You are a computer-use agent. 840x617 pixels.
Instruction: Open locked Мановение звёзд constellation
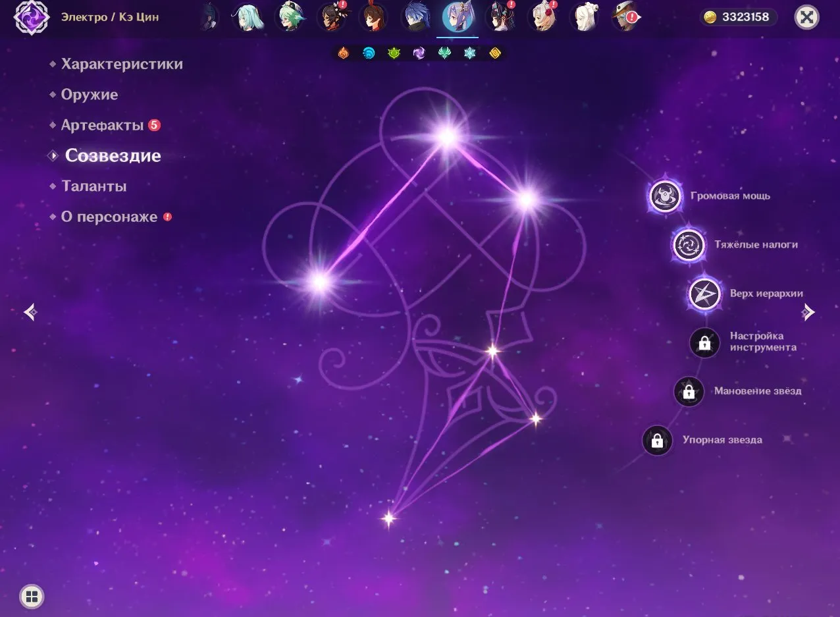[689, 392]
